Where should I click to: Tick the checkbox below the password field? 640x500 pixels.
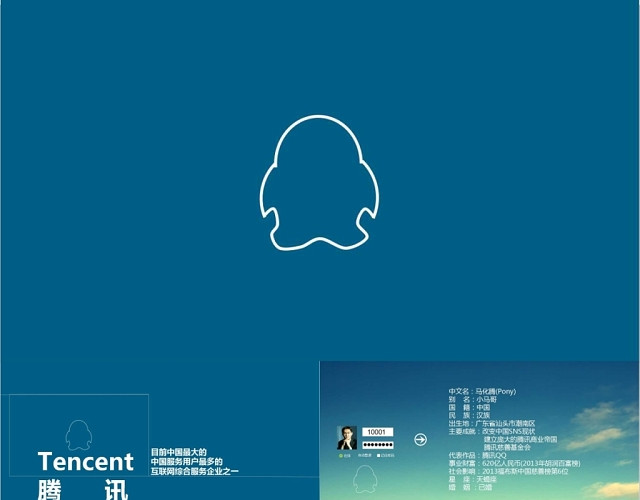click(x=378, y=456)
